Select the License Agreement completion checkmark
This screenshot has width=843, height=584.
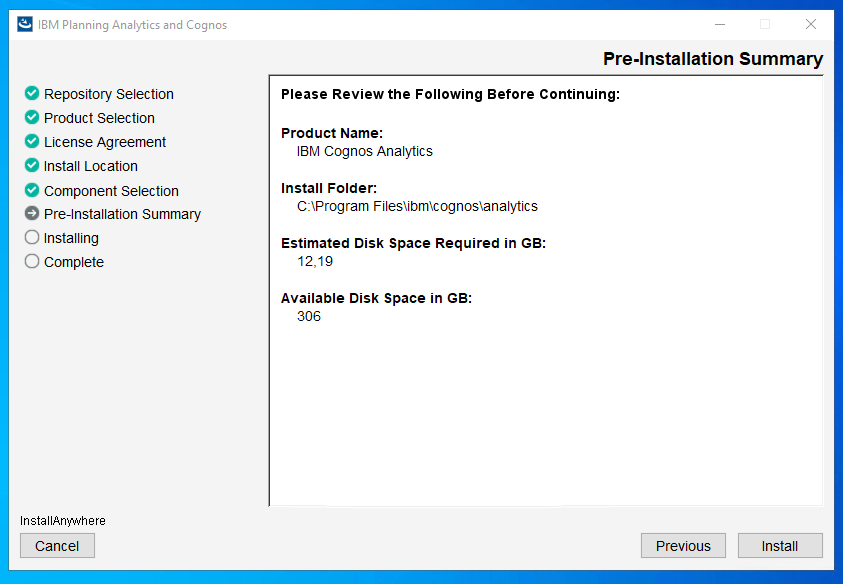(x=30, y=141)
